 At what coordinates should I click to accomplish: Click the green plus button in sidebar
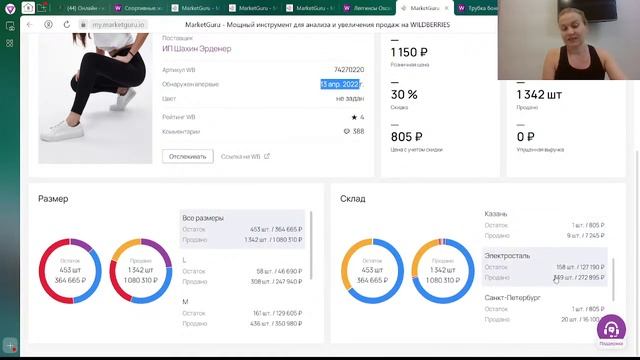tap(10, 345)
